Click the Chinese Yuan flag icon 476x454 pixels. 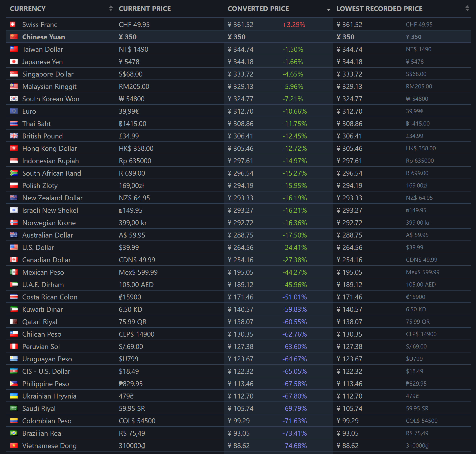[14, 37]
